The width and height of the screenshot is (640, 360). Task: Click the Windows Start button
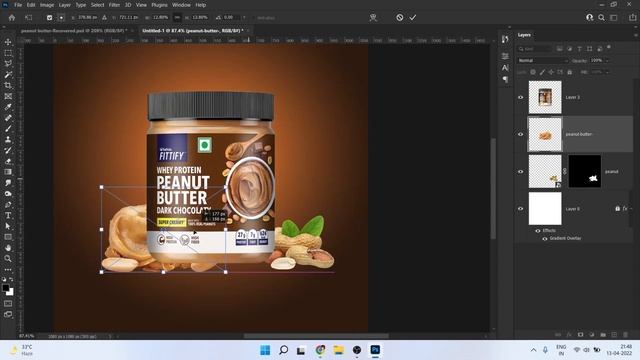pos(265,350)
